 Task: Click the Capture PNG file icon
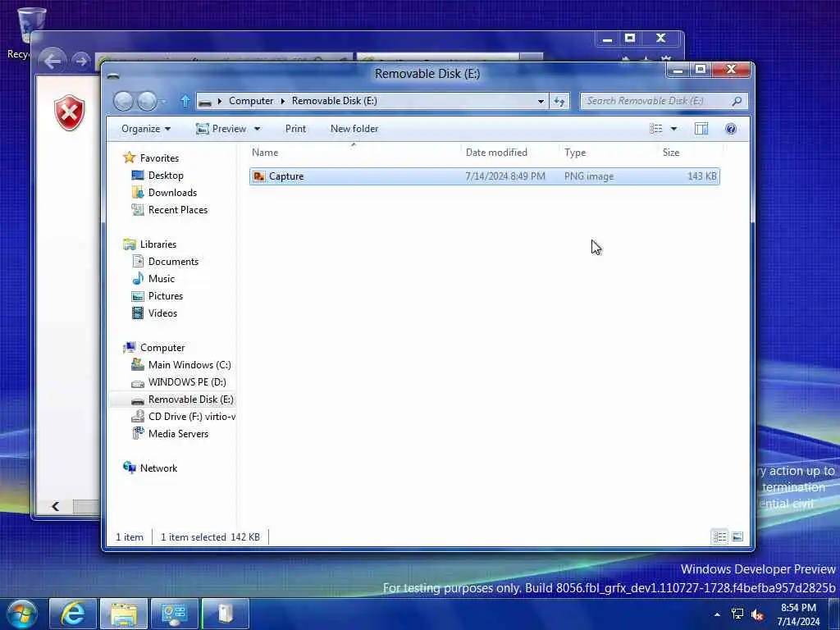(x=259, y=176)
